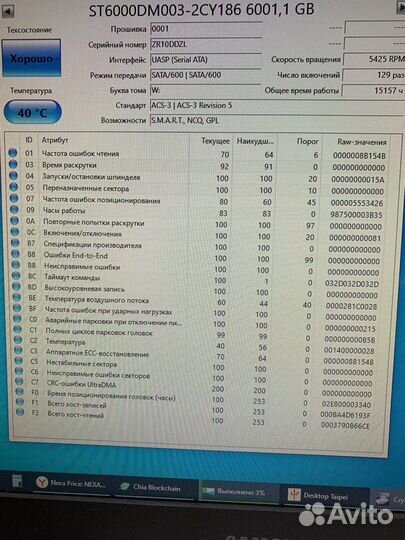This screenshot has height=540, width=405.
Task: Click status orb for Полных циклов парковок головок
Action: point(18,329)
